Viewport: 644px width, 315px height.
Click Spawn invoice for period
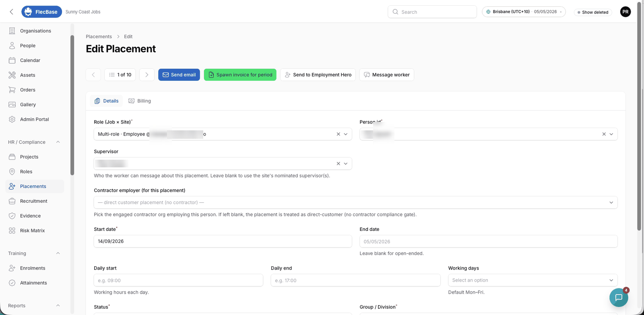(x=240, y=75)
